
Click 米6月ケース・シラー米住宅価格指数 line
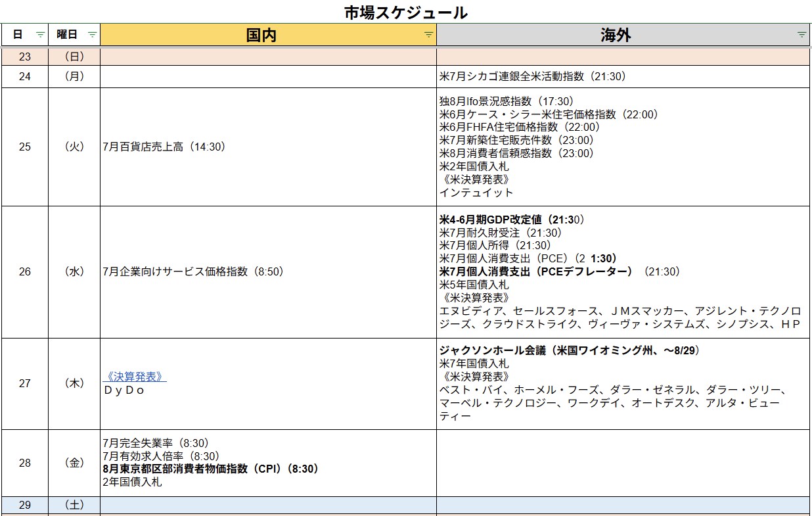tap(549, 114)
